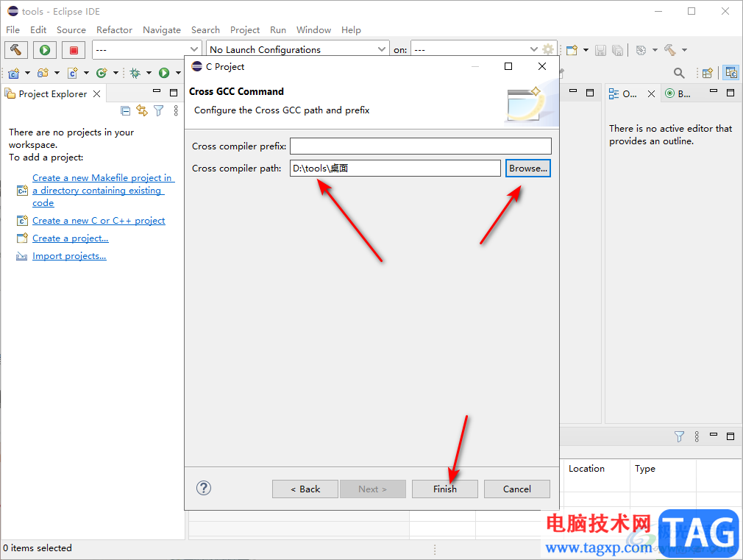Open the Window menu
Screen dimensions: 743x560
coord(313,30)
